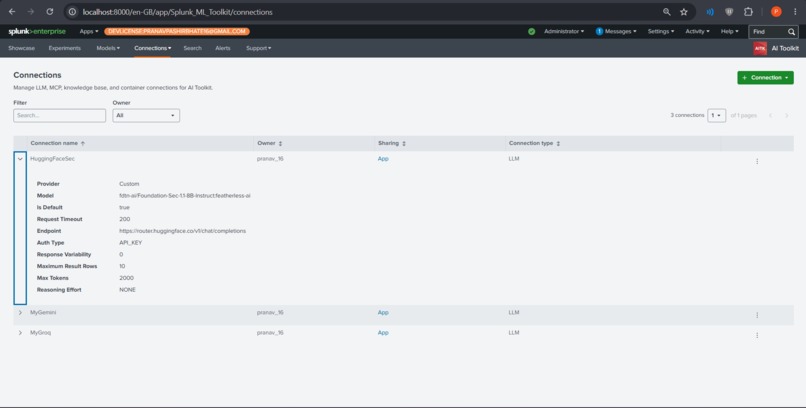Screen dimensions: 806x408
Task: Select the API_KEY auth type value
Action: pyautogui.click(x=131, y=243)
